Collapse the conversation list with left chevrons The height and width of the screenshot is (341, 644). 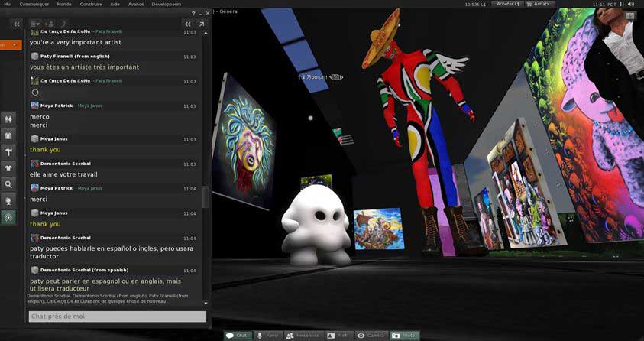(x=17, y=24)
